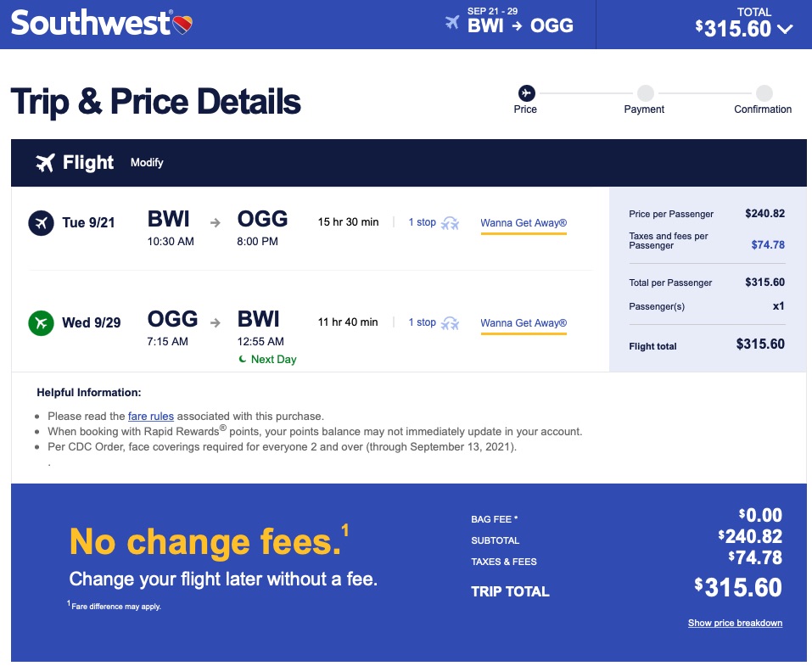The width and height of the screenshot is (812, 666).
Task: Click the $74.78 taxes and fees per passenger amount
Action: click(767, 245)
